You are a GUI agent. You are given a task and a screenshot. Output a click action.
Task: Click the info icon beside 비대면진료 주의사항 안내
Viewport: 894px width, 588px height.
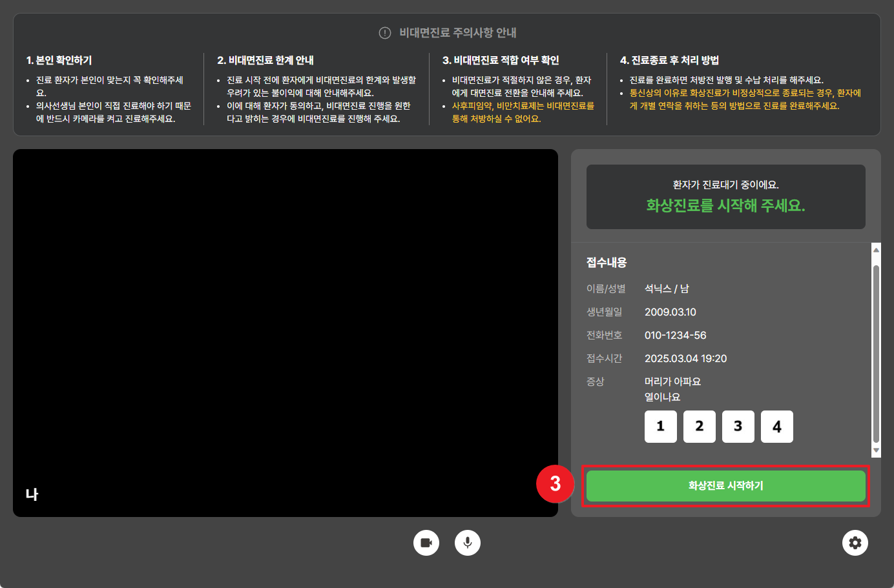(x=385, y=33)
